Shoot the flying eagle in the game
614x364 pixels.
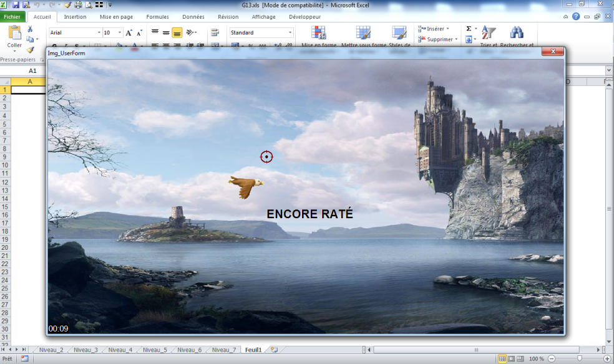pyautogui.click(x=245, y=186)
